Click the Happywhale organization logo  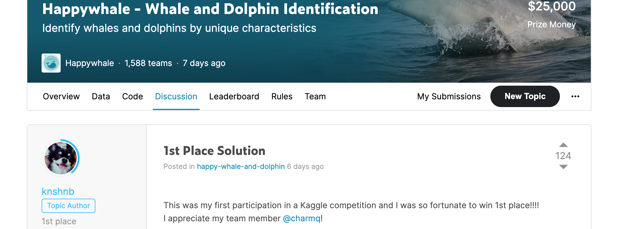(x=51, y=63)
